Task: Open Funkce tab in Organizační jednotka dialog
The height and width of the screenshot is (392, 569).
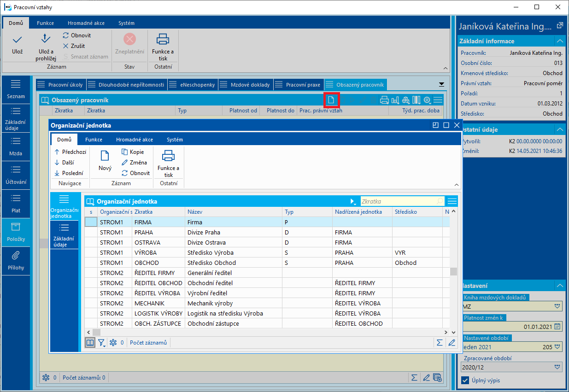Action: [x=94, y=140]
